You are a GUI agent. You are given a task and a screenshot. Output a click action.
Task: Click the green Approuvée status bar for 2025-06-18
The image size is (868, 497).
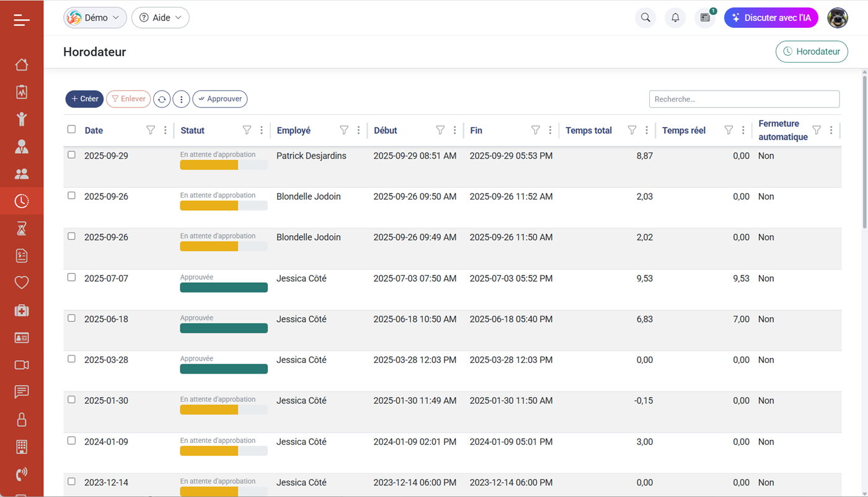coord(224,328)
